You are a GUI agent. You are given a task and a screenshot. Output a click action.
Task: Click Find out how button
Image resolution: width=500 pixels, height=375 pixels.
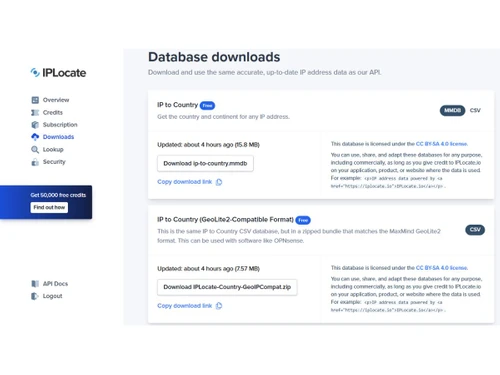(49, 207)
